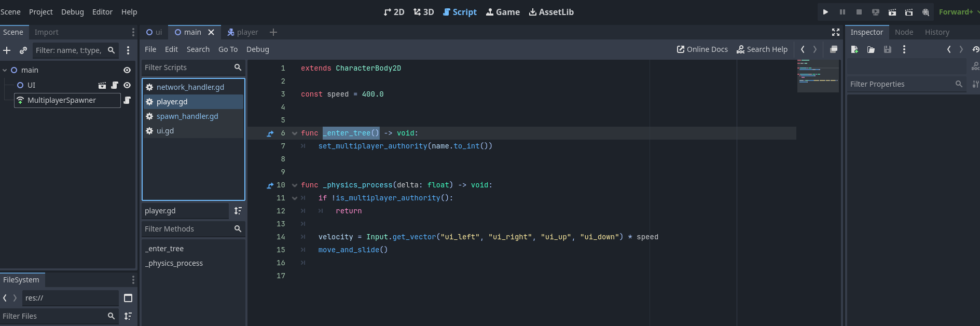
Task: Click the add new node plus icon
Action: click(7, 50)
